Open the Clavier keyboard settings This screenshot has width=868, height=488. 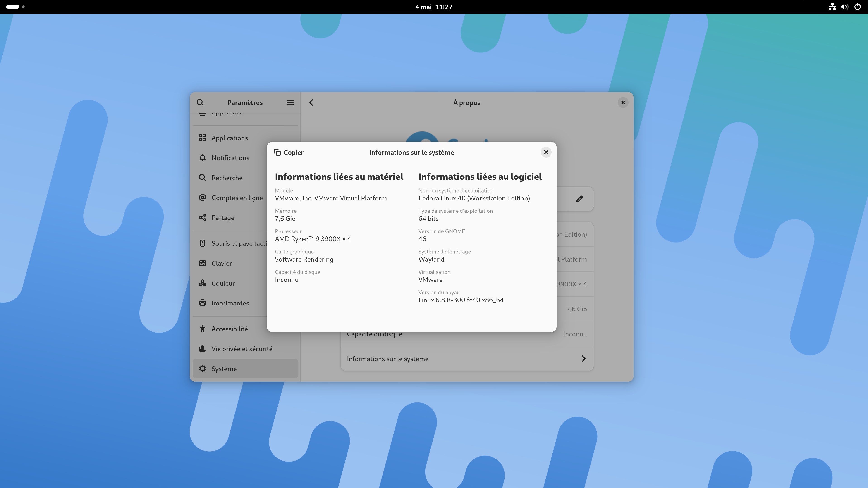[x=221, y=263]
